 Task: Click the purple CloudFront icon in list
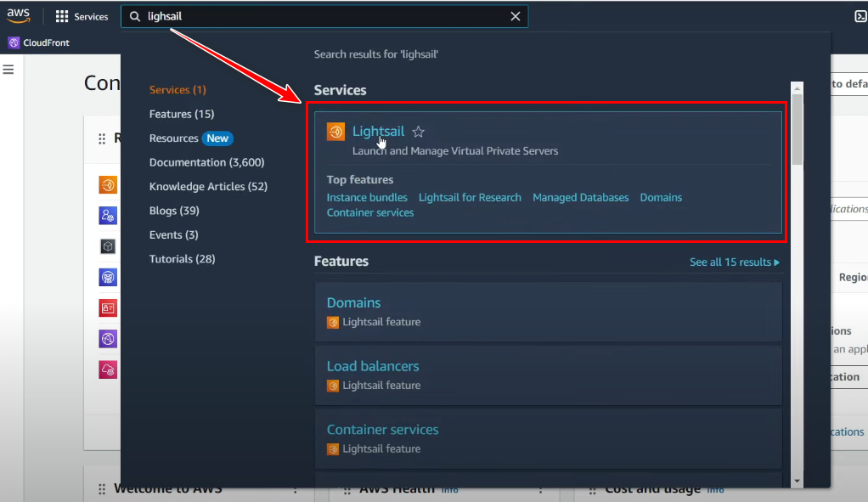[x=108, y=339]
